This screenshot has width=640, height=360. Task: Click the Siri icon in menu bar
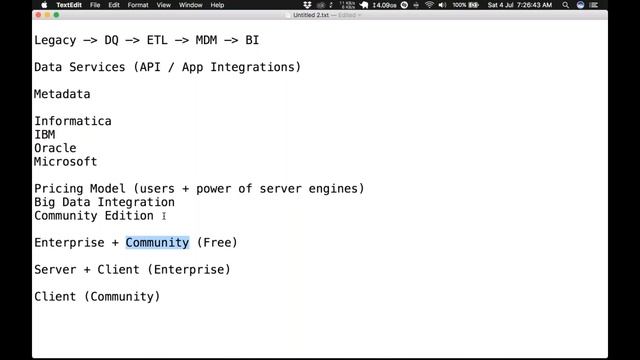(x=580, y=5)
